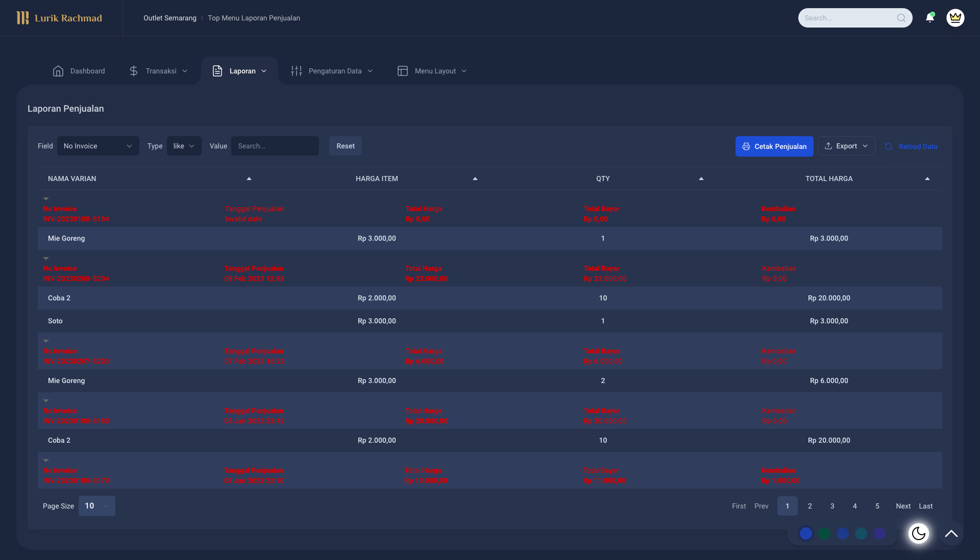Click the Lurik Rachmad logo
Screen dimensions: 980x560
[59, 18]
